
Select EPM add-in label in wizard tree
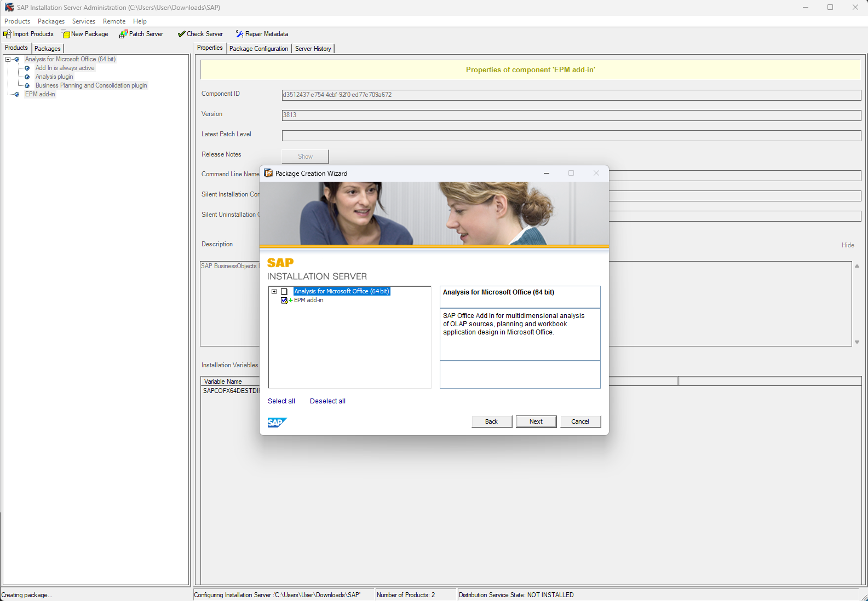309,300
